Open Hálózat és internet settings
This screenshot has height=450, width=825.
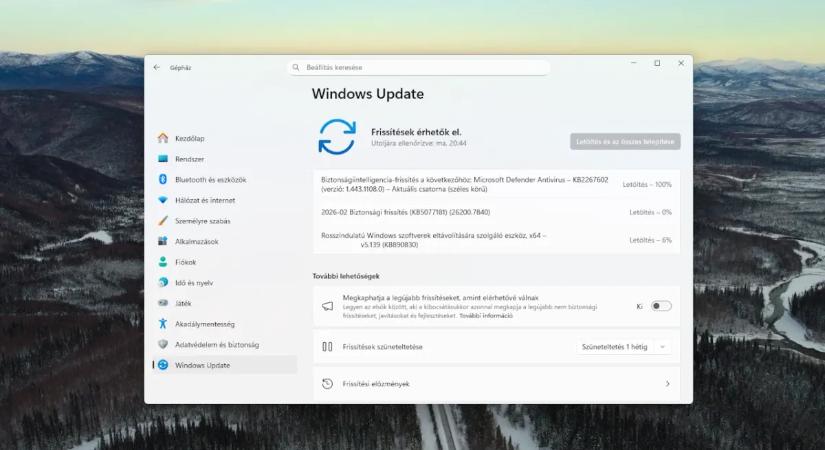pyautogui.click(x=205, y=200)
